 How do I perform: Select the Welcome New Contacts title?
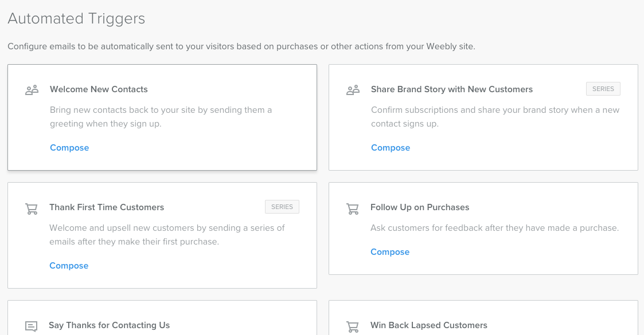coord(99,89)
